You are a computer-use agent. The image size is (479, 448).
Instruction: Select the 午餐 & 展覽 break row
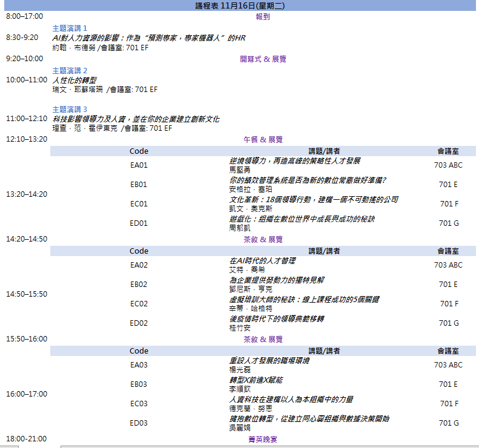[263, 139]
